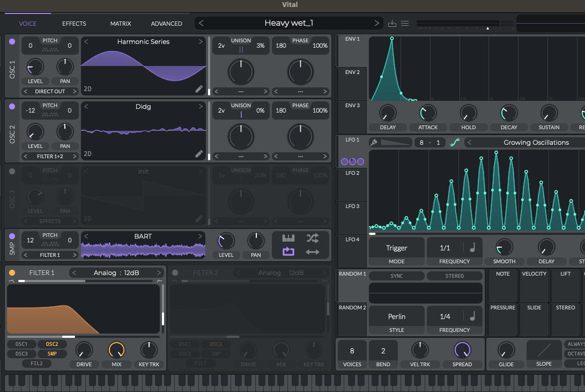Select the LFO 1 paint brush tool
Screen dimensions: 585x392
[x=374, y=142]
